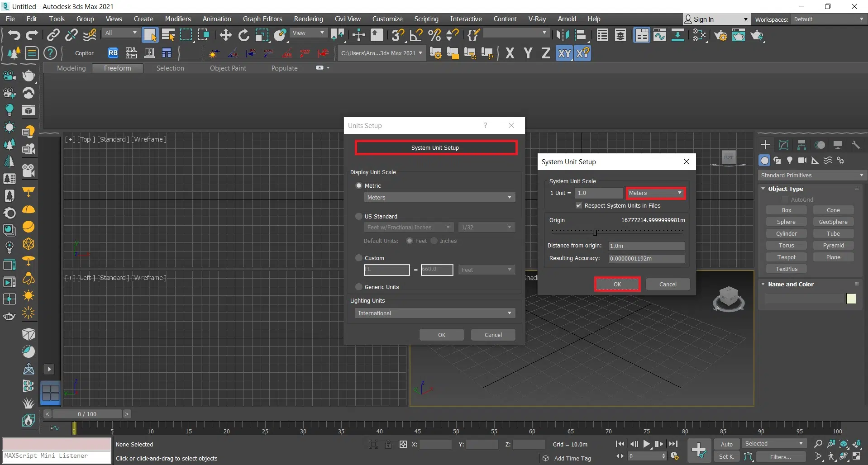The width and height of the screenshot is (868, 465).
Task: Select the Move transform tool
Action: click(x=225, y=35)
